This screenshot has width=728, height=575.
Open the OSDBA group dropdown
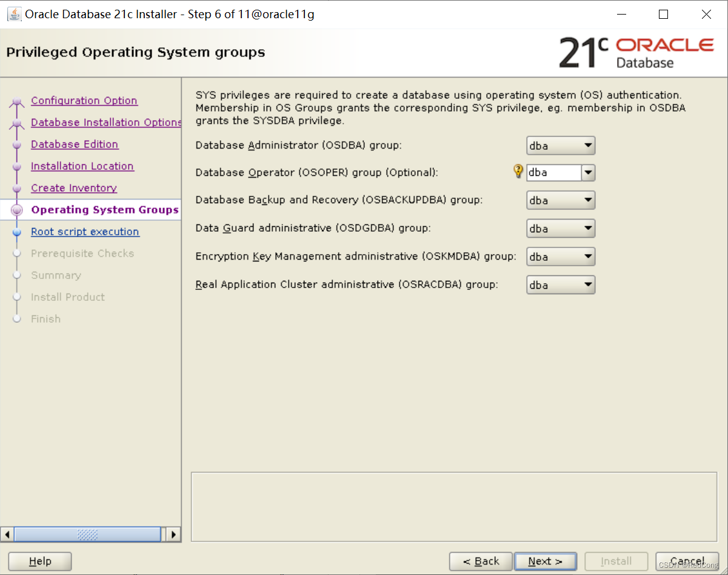click(561, 146)
